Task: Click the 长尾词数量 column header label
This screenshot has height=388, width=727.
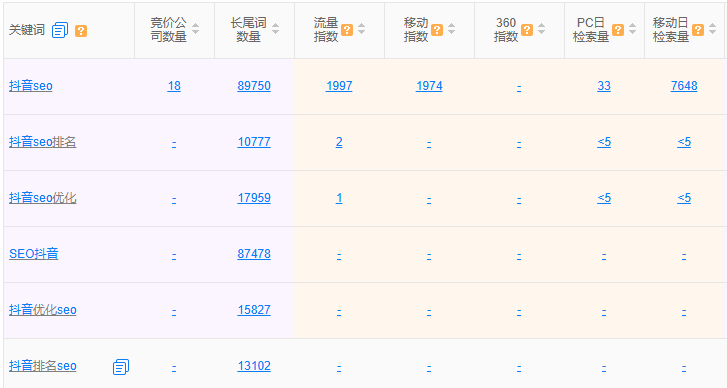Action: [249, 30]
